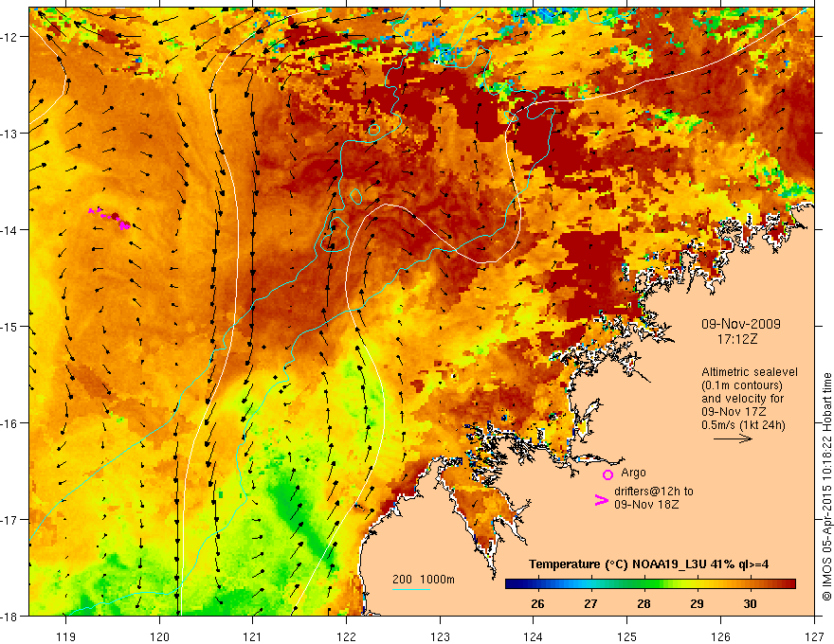The height and width of the screenshot is (644, 834).
Task: Click the color bar value 28
Action: (x=644, y=603)
